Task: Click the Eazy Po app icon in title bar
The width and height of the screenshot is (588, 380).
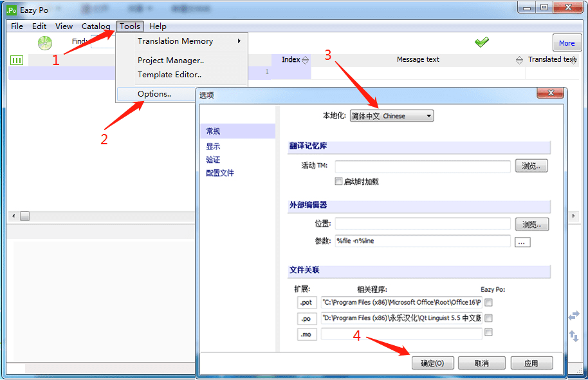Action: pyautogui.click(x=11, y=9)
